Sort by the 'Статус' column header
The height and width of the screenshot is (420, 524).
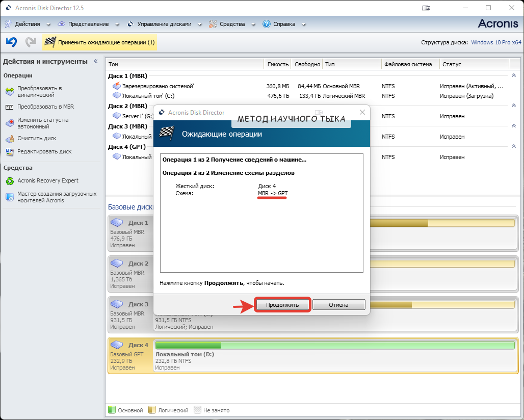coord(474,64)
